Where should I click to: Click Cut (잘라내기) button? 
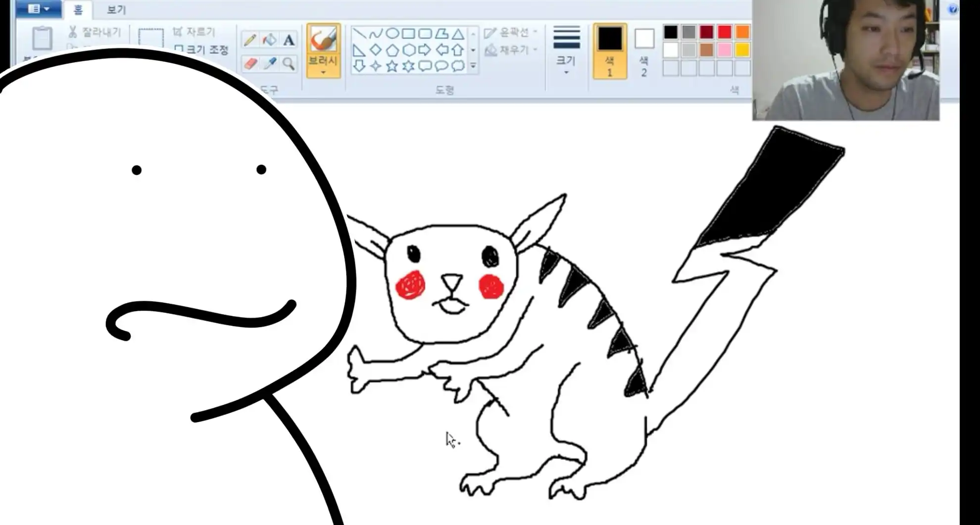pyautogui.click(x=95, y=32)
